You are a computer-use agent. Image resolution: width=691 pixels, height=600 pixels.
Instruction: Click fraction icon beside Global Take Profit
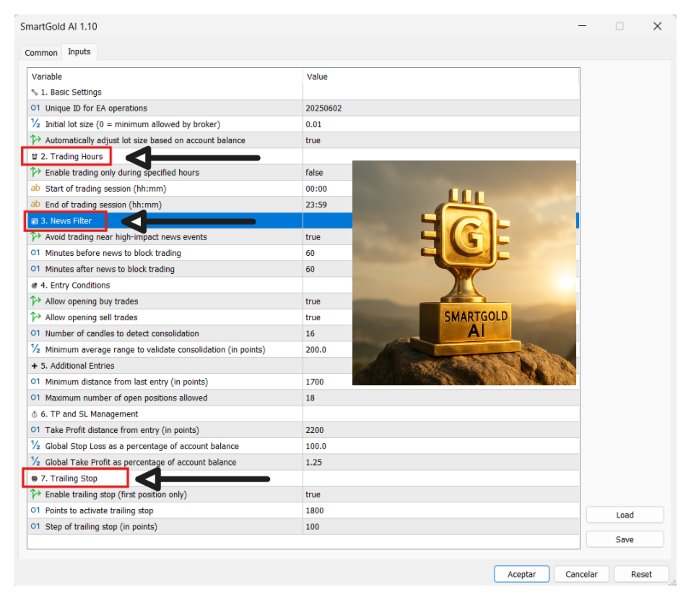point(35,462)
